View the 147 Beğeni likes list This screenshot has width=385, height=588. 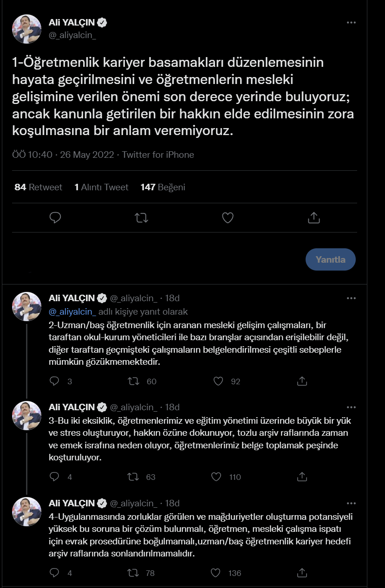pyautogui.click(x=163, y=187)
